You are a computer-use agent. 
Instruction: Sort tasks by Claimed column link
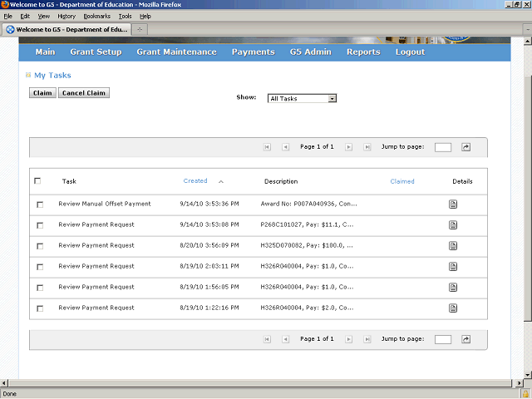coord(402,181)
